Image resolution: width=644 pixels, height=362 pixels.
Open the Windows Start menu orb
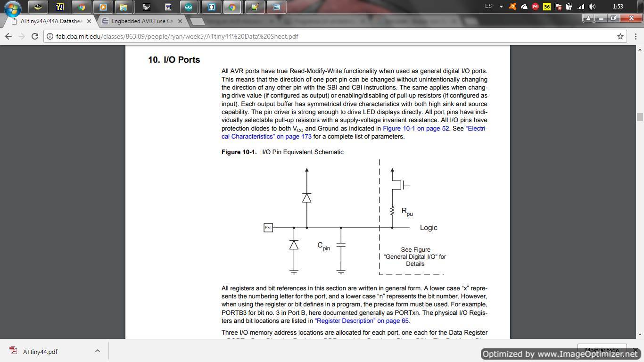point(12,8)
